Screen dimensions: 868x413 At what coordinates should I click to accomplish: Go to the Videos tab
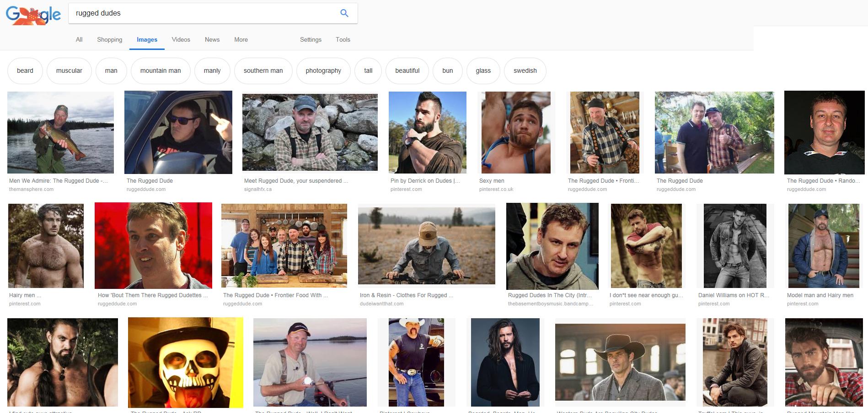click(181, 39)
